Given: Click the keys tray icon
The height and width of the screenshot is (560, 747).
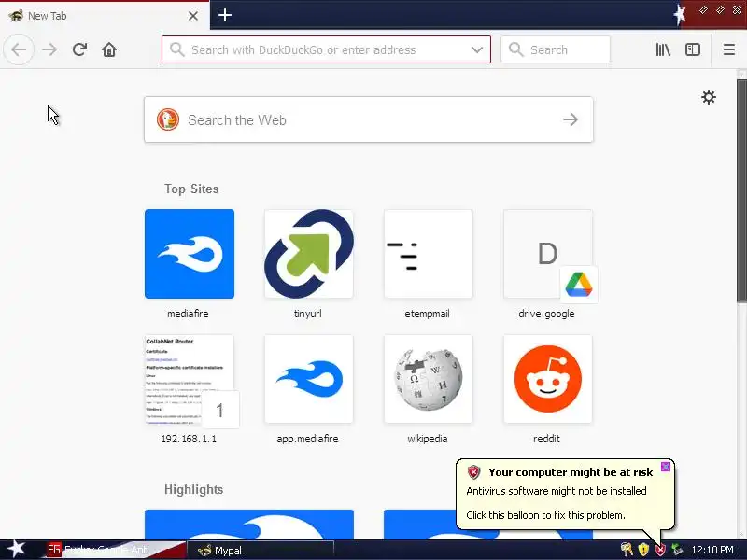Looking at the screenshot, I should [x=627, y=550].
